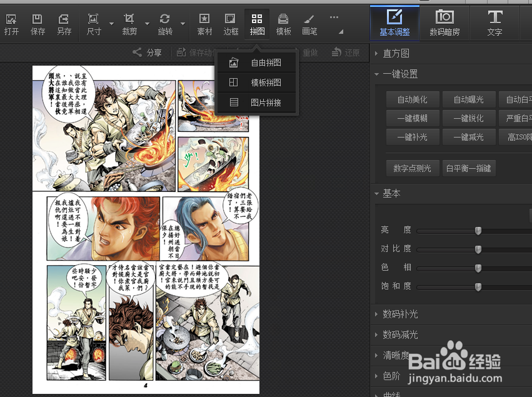Screen dimensions: 532x397
Task: Choose 图片拼接 from the collage menu
Action: click(256, 103)
